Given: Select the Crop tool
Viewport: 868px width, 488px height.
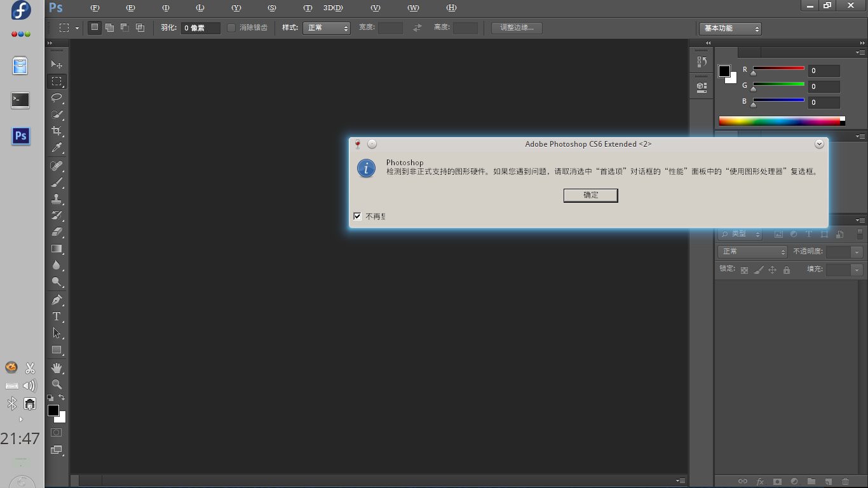Looking at the screenshot, I should [x=57, y=131].
